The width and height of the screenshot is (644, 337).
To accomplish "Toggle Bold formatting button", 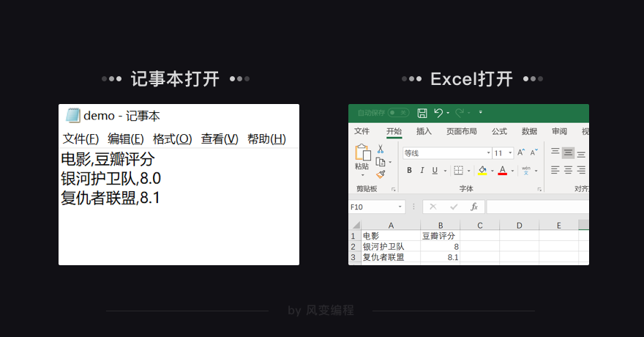I will click(409, 170).
